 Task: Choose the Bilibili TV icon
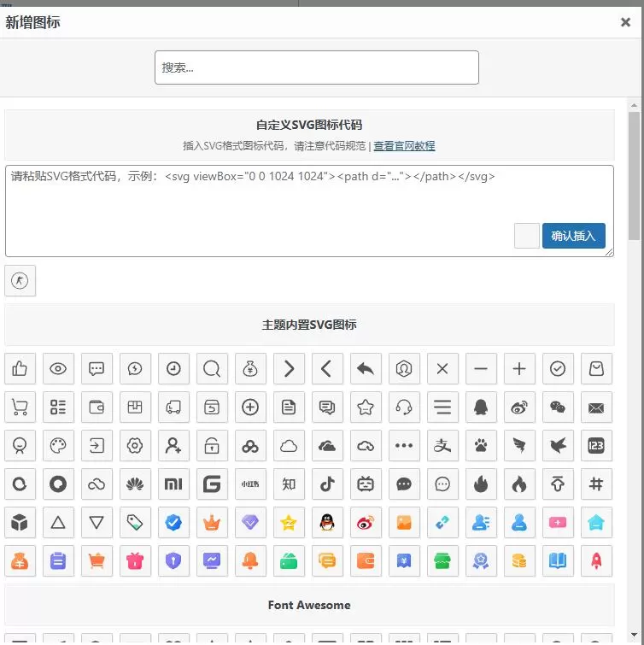point(366,484)
